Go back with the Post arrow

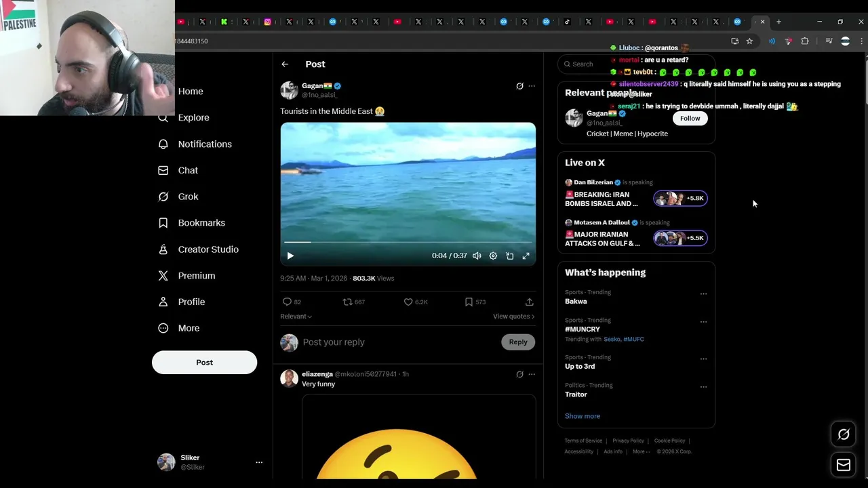285,64
